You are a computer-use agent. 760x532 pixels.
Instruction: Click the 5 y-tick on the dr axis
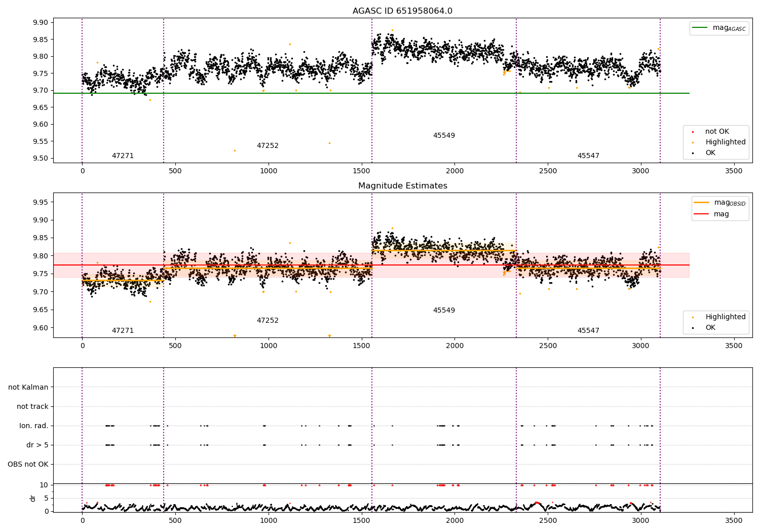46,498
